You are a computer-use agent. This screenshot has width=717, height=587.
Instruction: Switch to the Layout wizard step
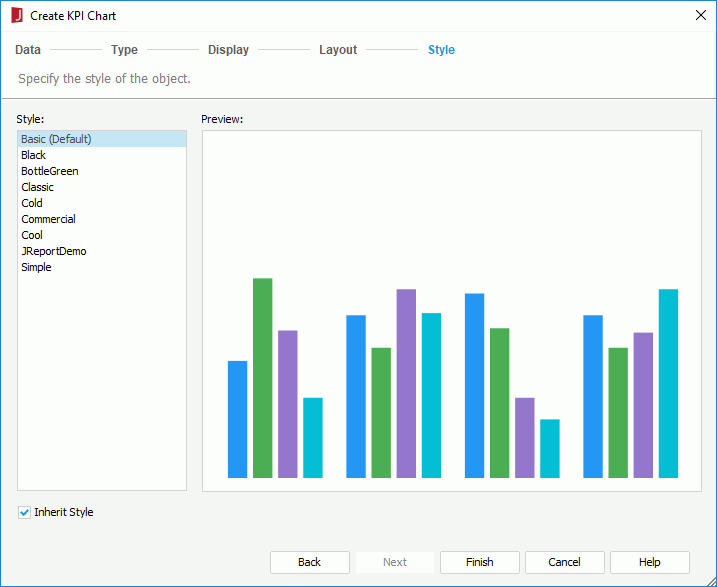pos(338,50)
